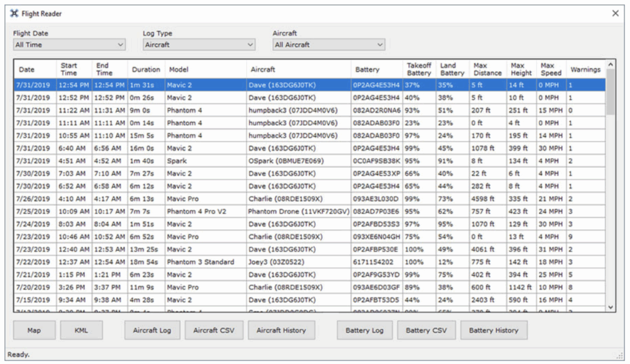Open the Flight Date dropdown
630x364 pixels.
coord(69,45)
